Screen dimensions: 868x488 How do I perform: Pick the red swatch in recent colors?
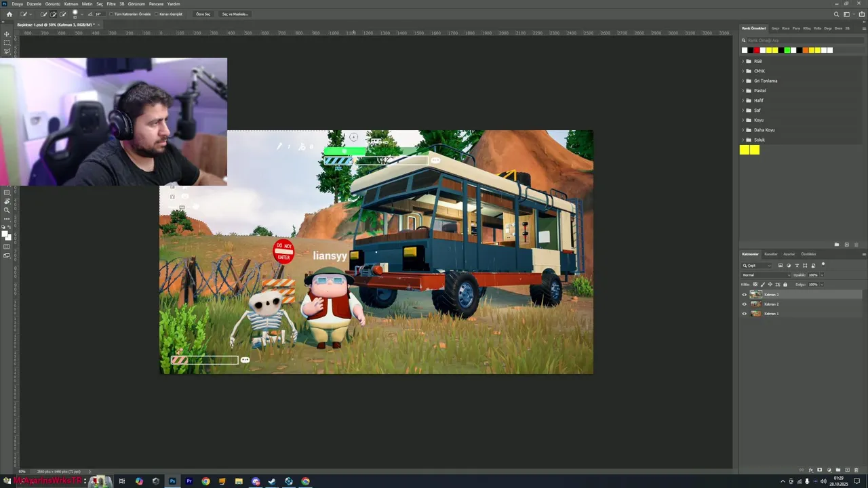(757, 50)
